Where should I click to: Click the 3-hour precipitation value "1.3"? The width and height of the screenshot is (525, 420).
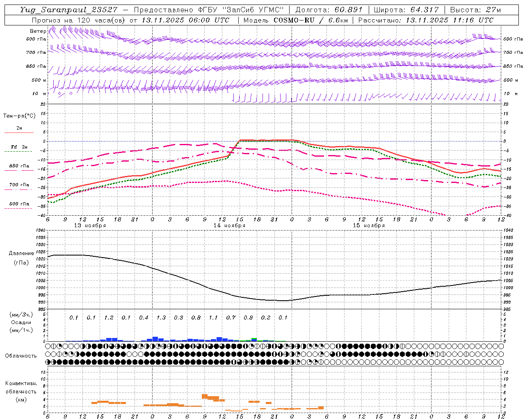pos(161,317)
